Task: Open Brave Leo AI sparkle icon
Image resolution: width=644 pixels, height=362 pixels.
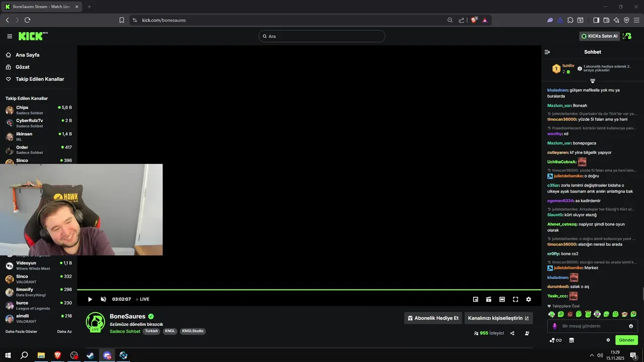Action: (x=616, y=20)
